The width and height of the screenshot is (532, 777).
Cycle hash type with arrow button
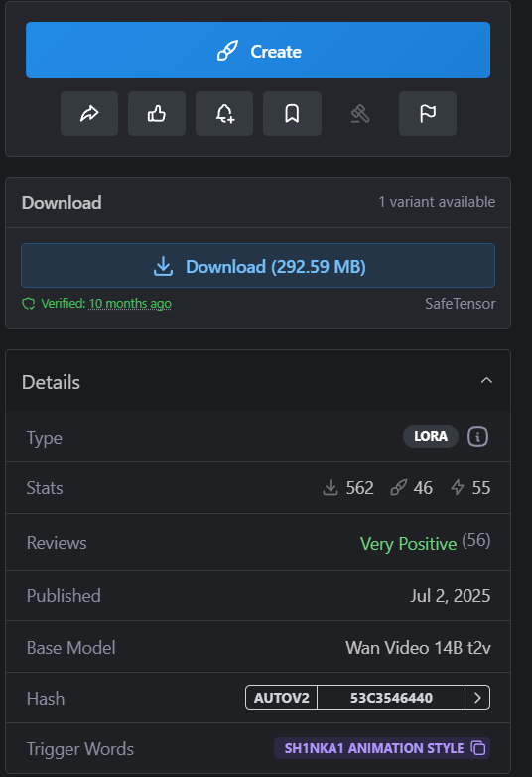[477, 698]
